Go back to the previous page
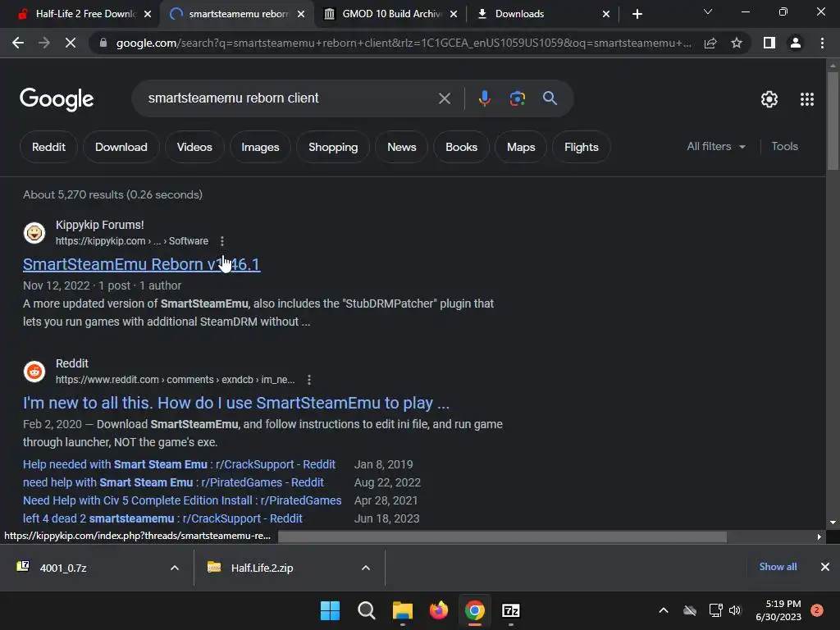This screenshot has height=630, width=840. pos(18,43)
